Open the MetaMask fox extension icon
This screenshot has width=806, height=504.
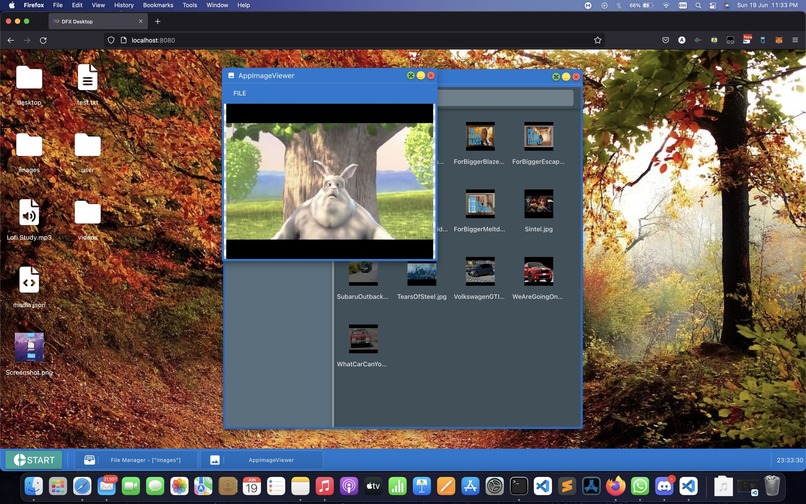click(779, 40)
